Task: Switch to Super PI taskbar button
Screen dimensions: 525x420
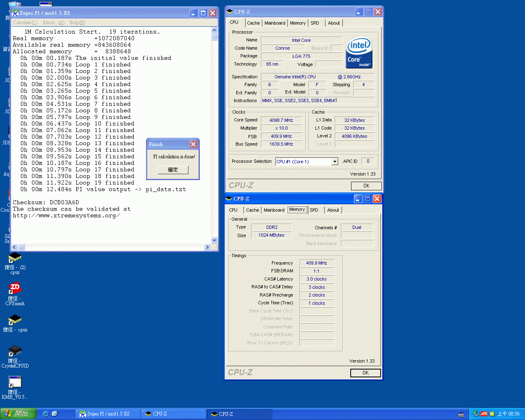Action: tap(108, 414)
